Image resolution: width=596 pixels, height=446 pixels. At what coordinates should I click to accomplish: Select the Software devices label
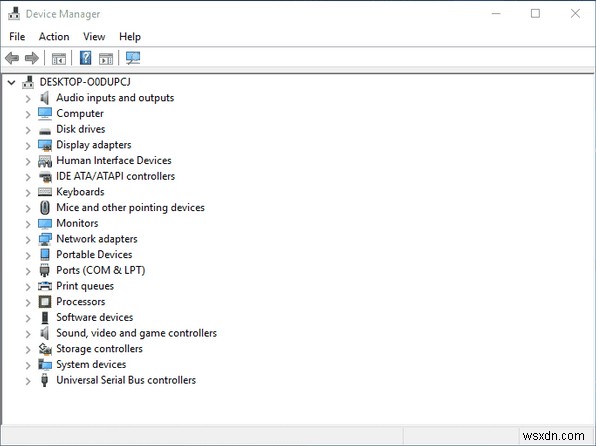pyautogui.click(x=95, y=317)
